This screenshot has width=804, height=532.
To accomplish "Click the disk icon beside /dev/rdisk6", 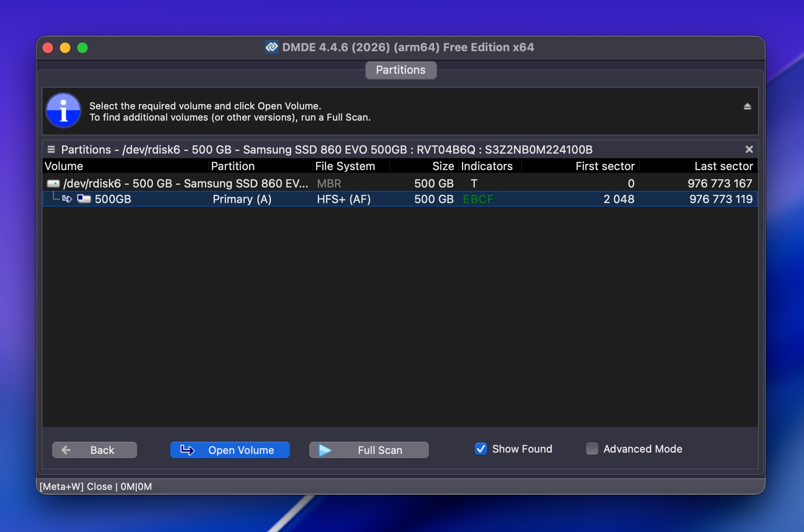I will click(53, 183).
